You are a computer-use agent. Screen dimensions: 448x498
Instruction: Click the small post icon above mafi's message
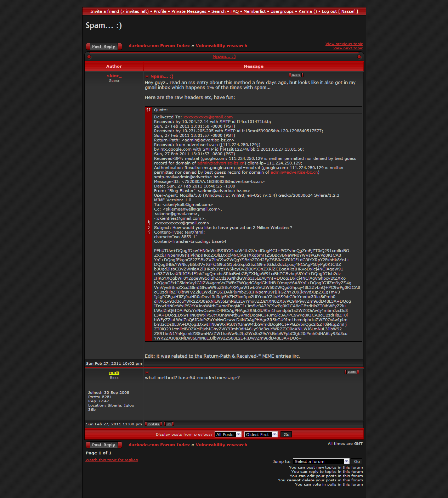point(147,372)
